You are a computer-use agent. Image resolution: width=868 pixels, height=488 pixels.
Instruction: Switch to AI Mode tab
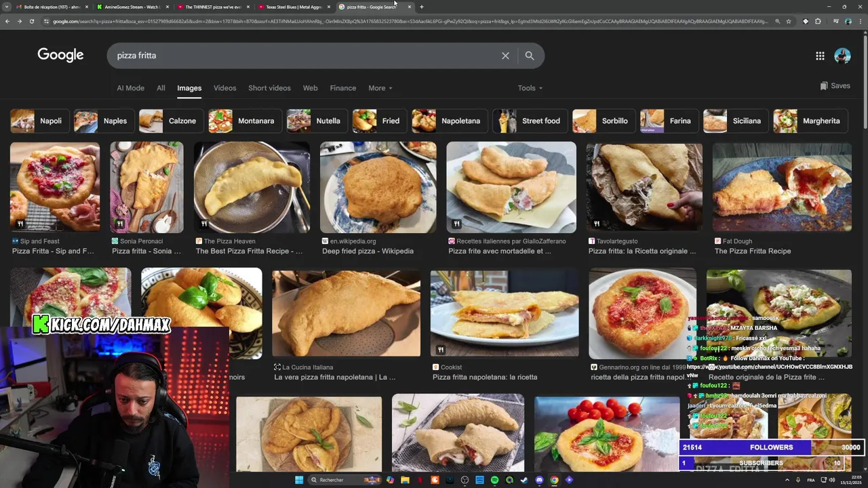(130, 88)
